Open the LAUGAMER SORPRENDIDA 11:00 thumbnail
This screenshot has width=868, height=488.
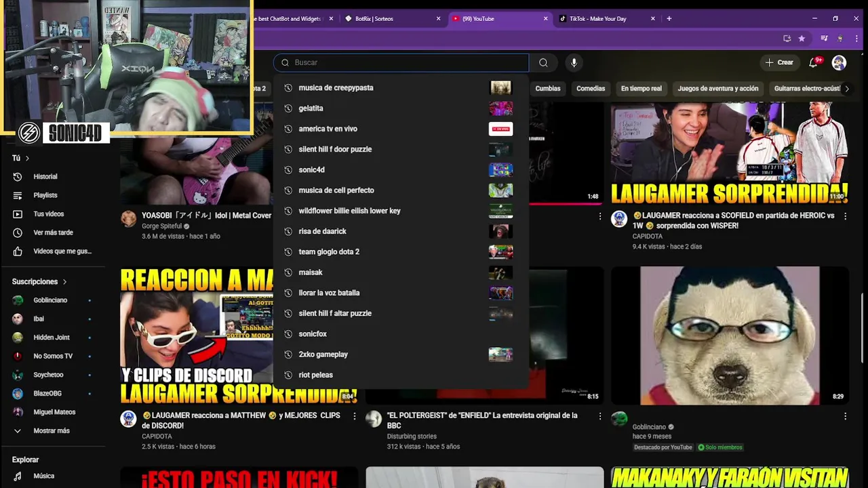(730, 153)
